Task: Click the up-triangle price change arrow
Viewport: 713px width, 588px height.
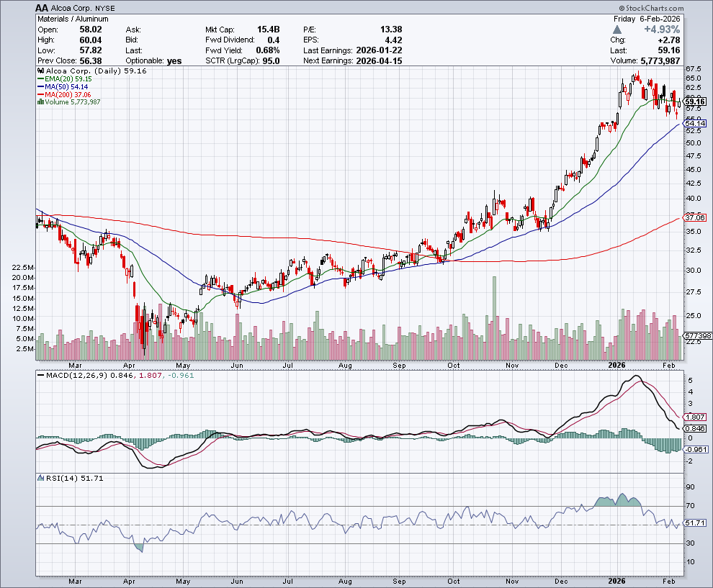Action: tap(616, 30)
